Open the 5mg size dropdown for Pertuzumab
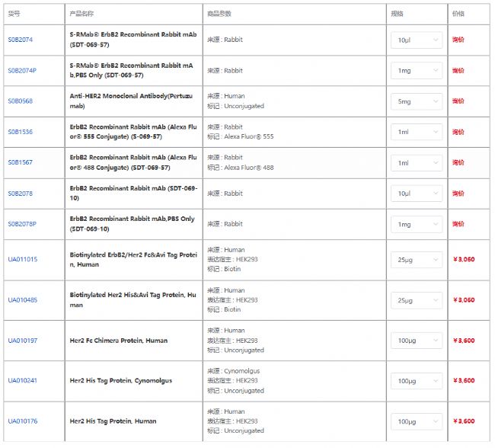495x448 pixels. pyautogui.click(x=417, y=101)
